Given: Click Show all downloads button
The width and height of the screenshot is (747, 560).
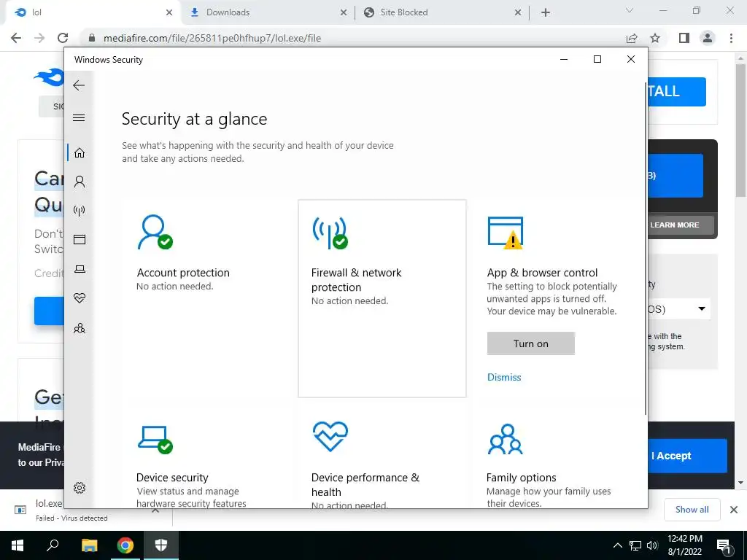Looking at the screenshot, I should 692,510.
